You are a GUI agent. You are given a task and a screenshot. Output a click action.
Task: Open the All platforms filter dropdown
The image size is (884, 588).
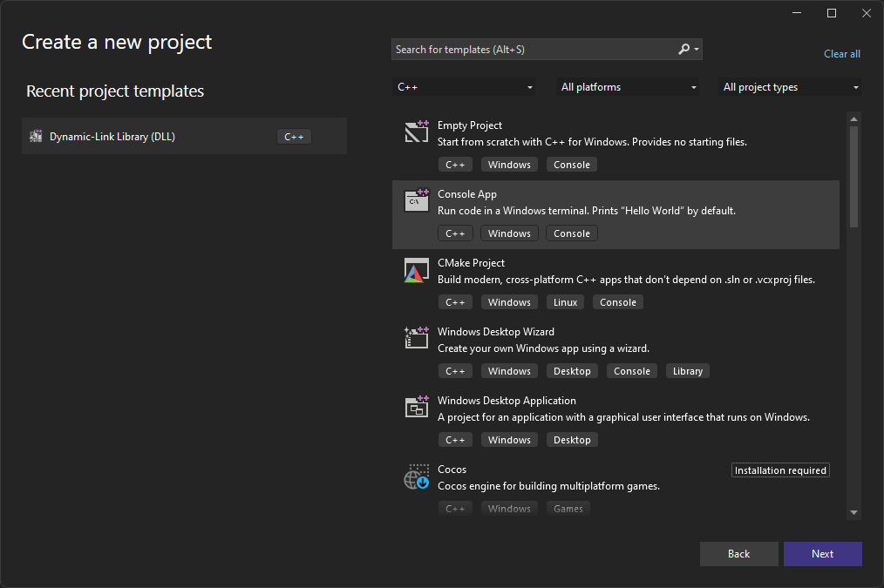coord(627,87)
